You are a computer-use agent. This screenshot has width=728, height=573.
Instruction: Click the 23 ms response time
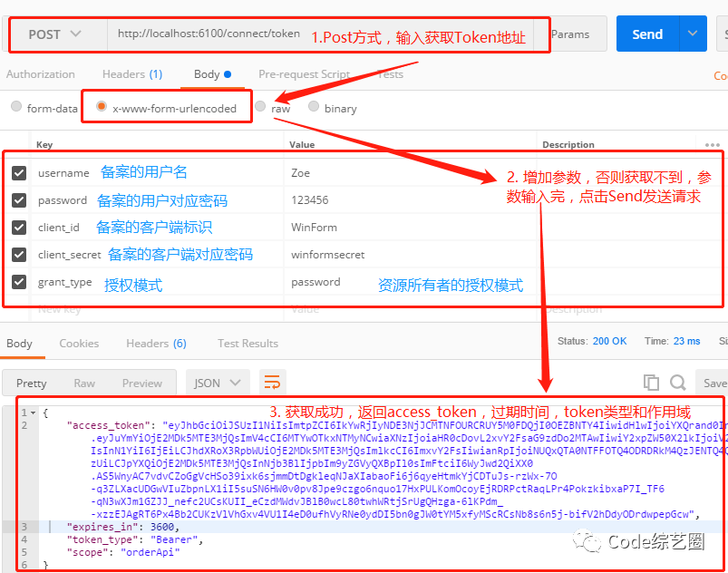(x=686, y=341)
